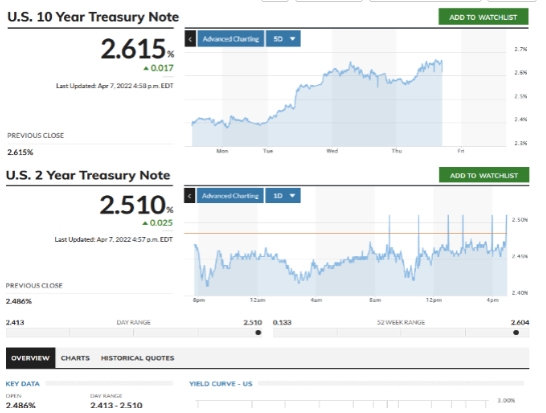
Task: Click the 52 week range marker dot
Action: tap(516, 333)
